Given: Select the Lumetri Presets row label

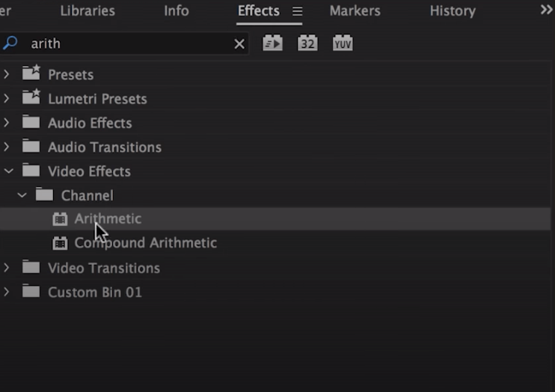Looking at the screenshot, I should (x=97, y=99).
